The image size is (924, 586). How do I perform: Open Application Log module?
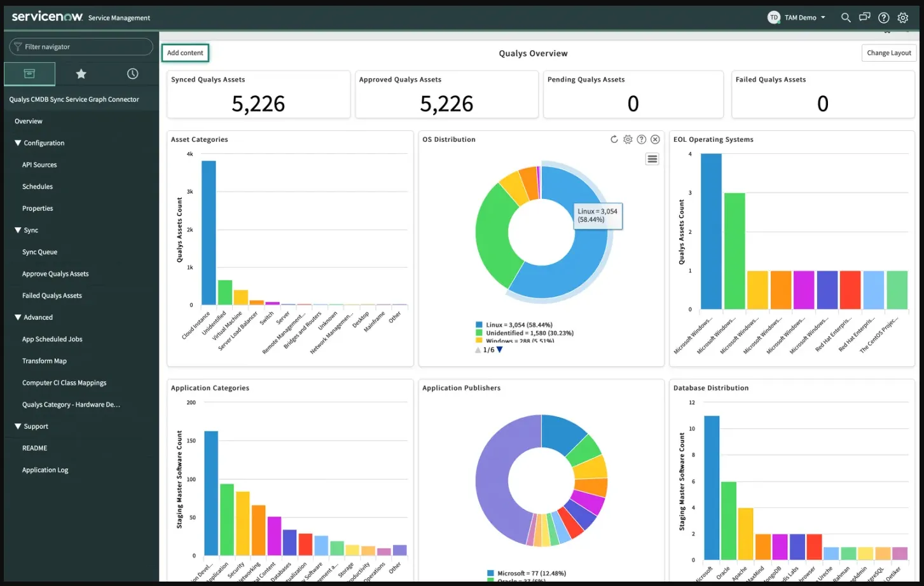pos(45,470)
